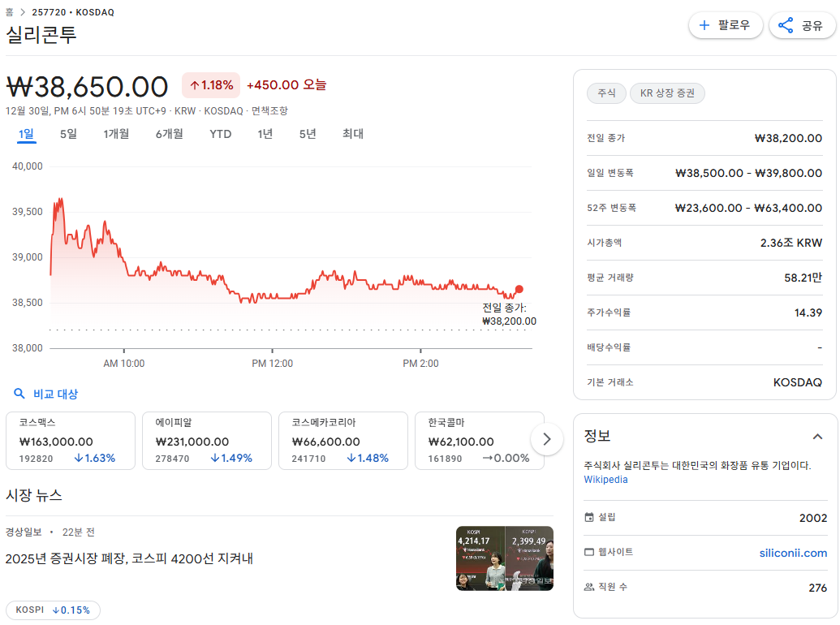Click the 시가총액 2.36조 KRW value
840x625 pixels.
point(790,243)
